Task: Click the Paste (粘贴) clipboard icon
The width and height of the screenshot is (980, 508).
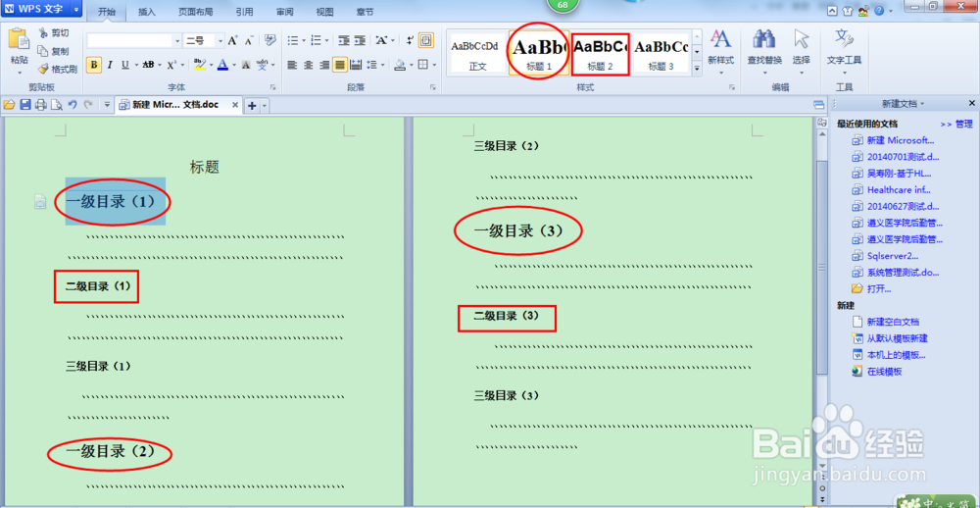Action: click(x=19, y=39)
